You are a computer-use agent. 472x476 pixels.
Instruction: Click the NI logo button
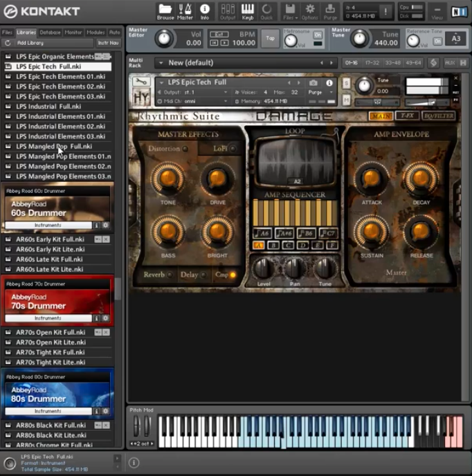[x=459, y=12]
